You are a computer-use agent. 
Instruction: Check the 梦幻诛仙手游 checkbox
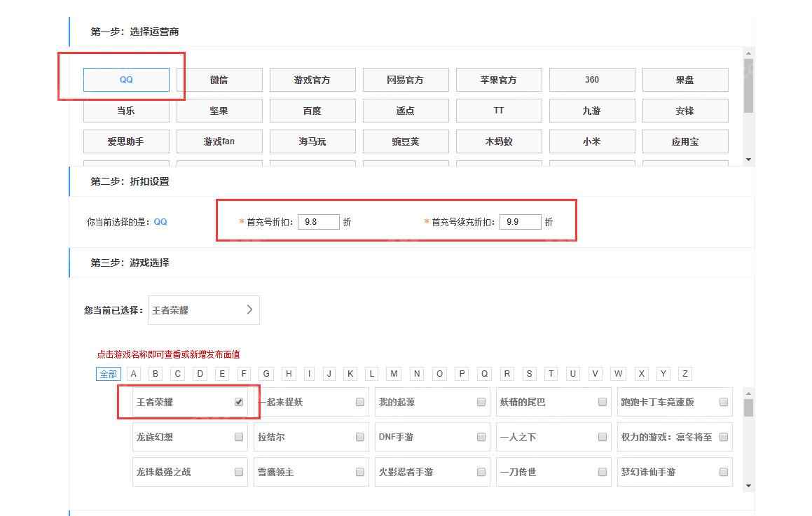pyautogui.click(x=724, y=472)
